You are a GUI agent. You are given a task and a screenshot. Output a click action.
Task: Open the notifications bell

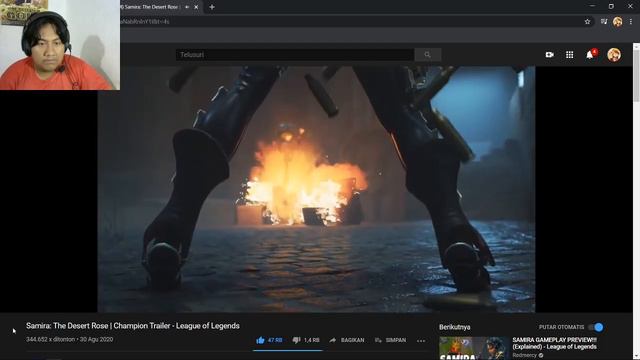click(590, 55)
